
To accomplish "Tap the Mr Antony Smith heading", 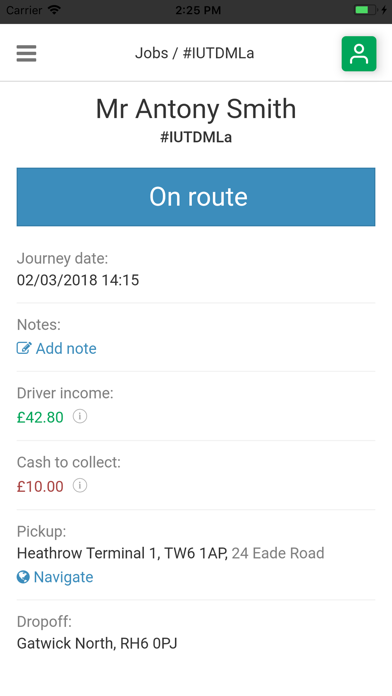I will [x=196, y=109].
